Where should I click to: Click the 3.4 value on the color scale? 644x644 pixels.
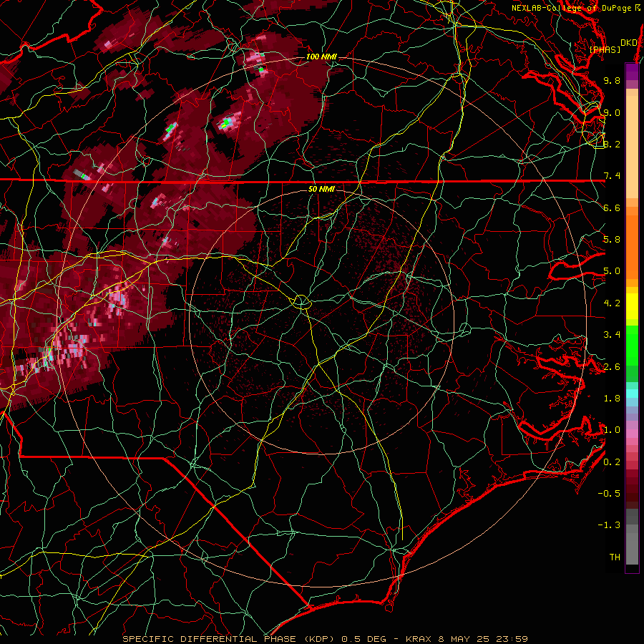(x=612, y=335)
